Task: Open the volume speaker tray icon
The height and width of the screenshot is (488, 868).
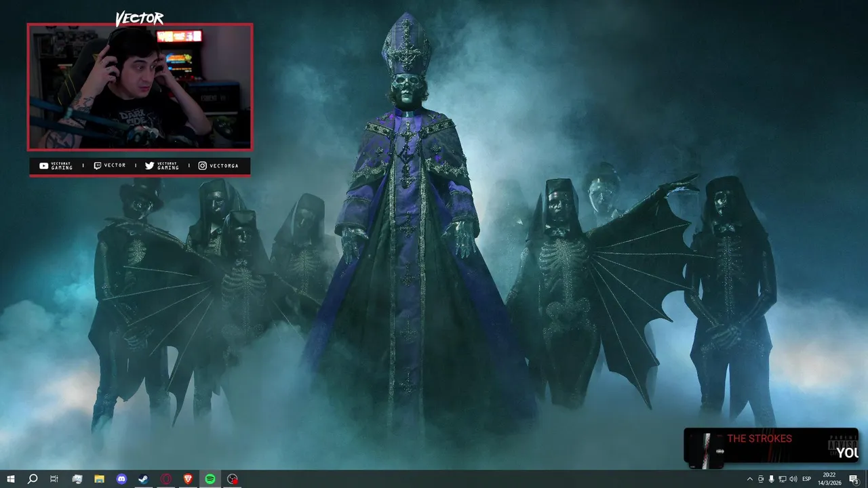Action: tap(793, 479)
